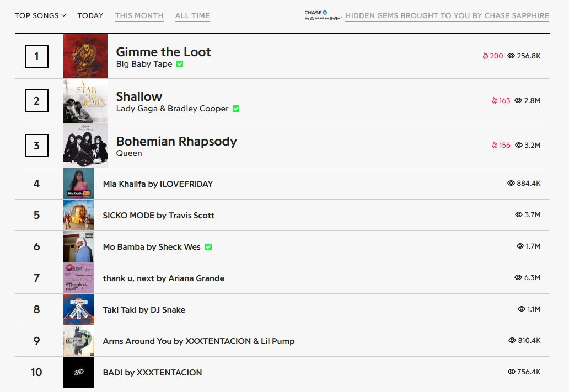
Task: Click Queen artist name
Action: coord(129,153)
